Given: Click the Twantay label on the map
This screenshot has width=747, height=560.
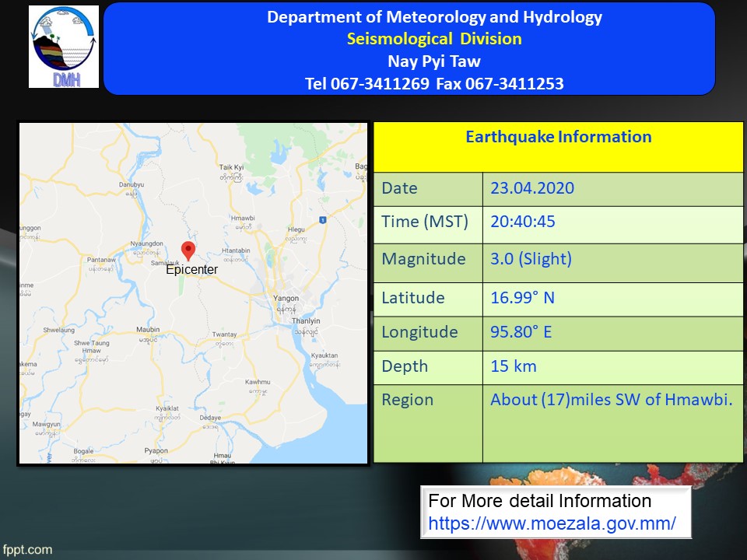Looking at the screenshot, I should pos(224,334).
